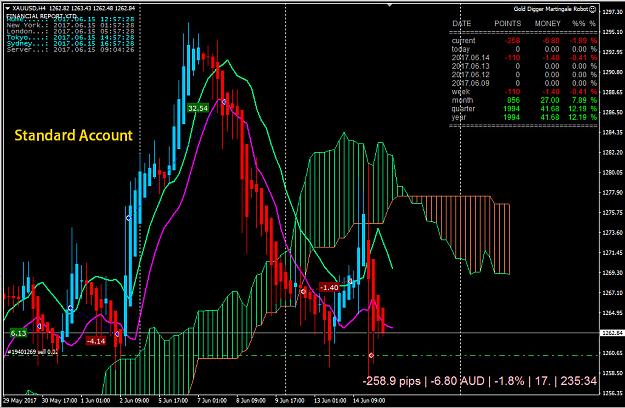Image resolution: width=625 pixels, height=408 pixels.
Task: Select the current row -258 points value
Action: click(512, 41)
